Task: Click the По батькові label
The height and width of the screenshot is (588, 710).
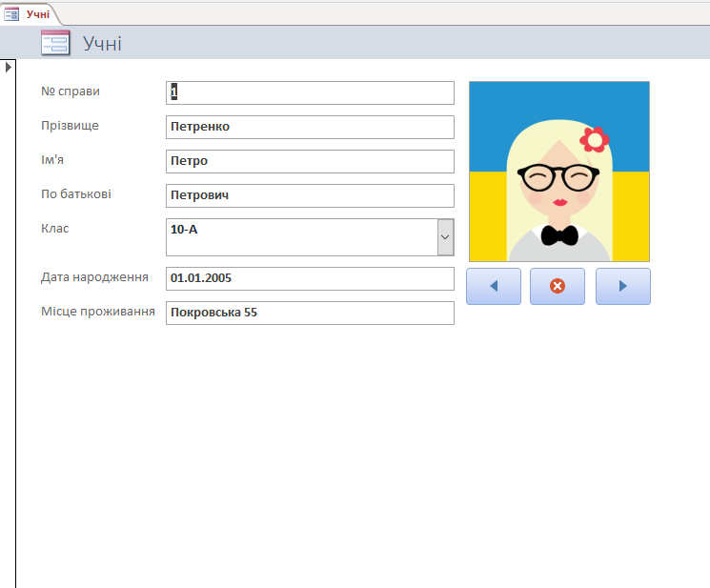Action: tap(76, 194)
